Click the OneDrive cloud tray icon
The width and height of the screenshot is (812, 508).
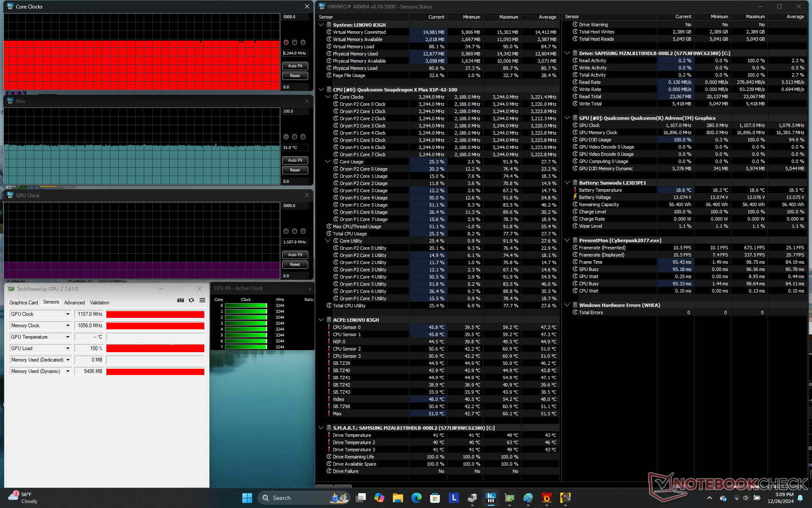723,498
